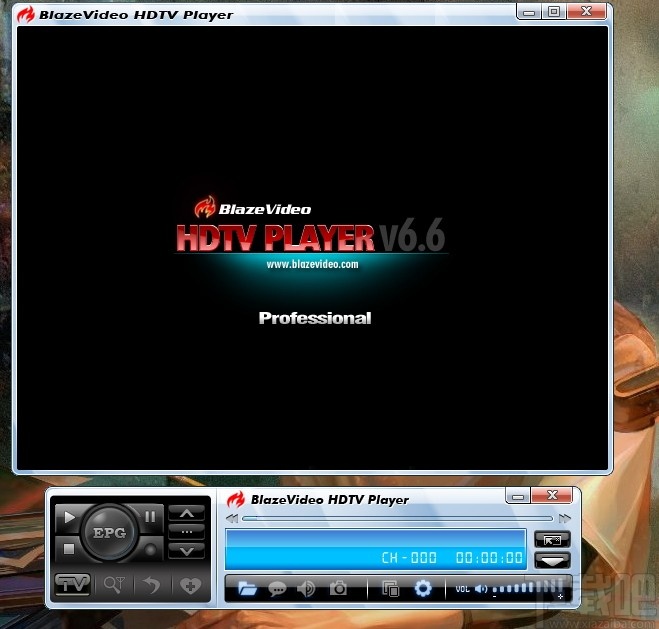Maximize the video window

(x=554, y=12)
